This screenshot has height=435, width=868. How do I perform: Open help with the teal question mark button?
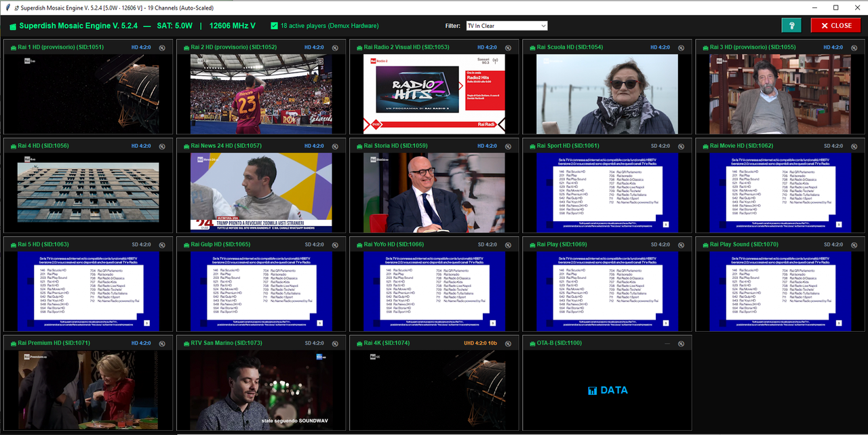click(x=791, y=25)
